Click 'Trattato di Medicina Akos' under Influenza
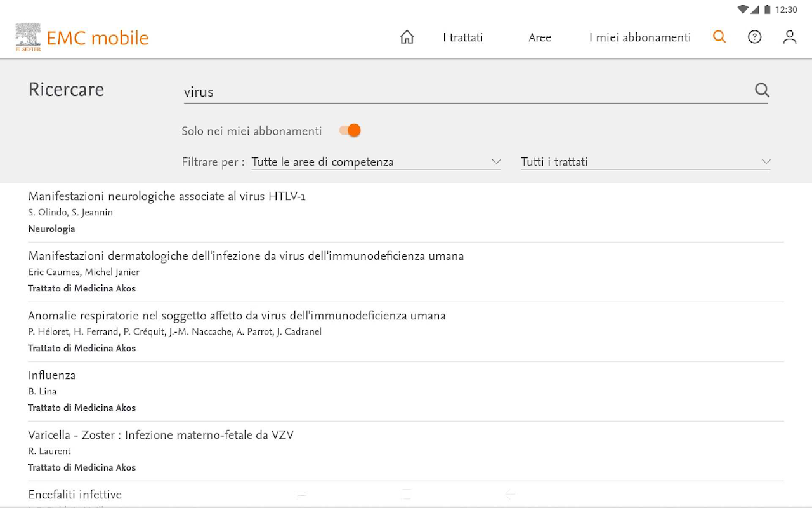812x508 pixels. click(82, 408)
